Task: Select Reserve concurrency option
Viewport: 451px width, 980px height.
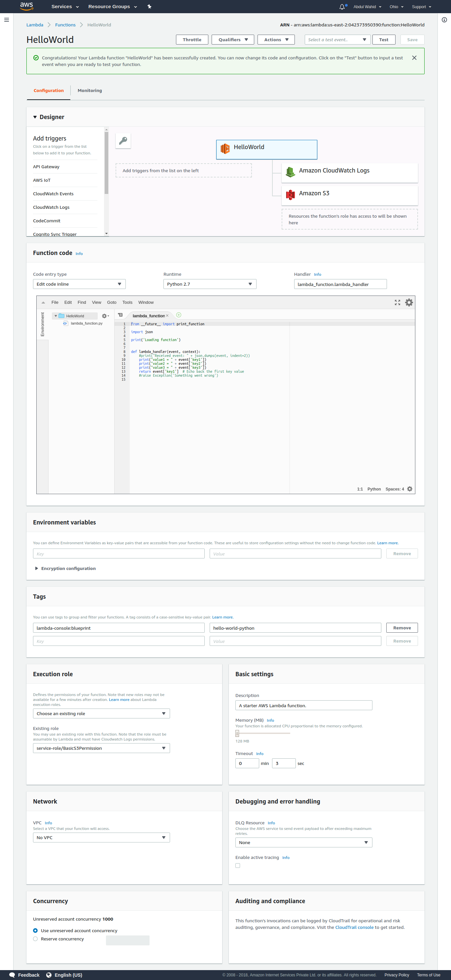Action: [35, 939]
